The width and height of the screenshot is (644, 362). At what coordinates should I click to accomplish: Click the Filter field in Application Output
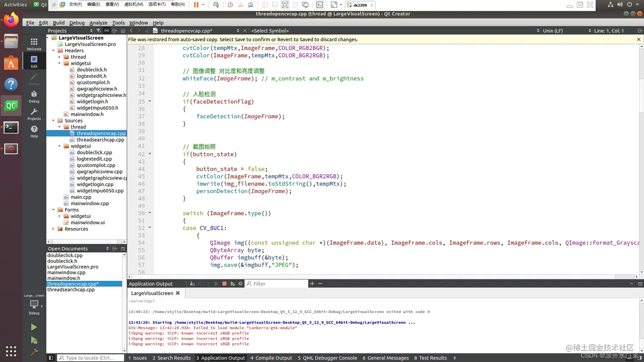point(277,284)
